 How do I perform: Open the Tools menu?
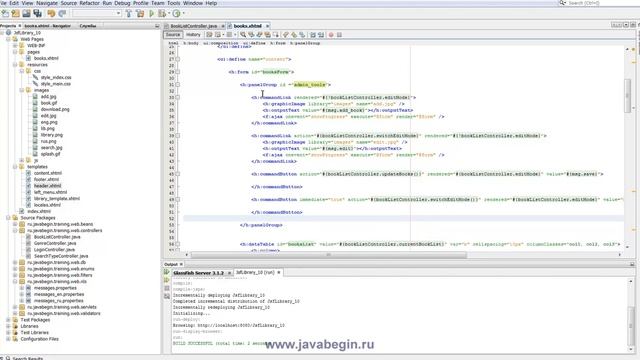pos(173,3)
